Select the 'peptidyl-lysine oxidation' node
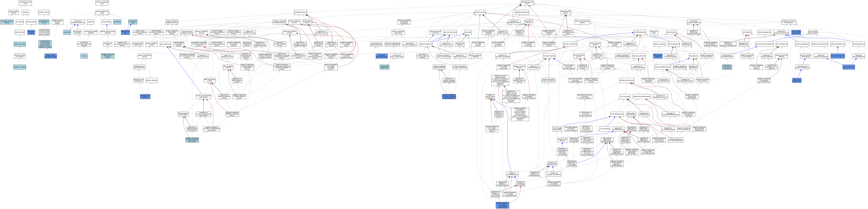Screen dimensions: 868x209 (x=145, y=97)
